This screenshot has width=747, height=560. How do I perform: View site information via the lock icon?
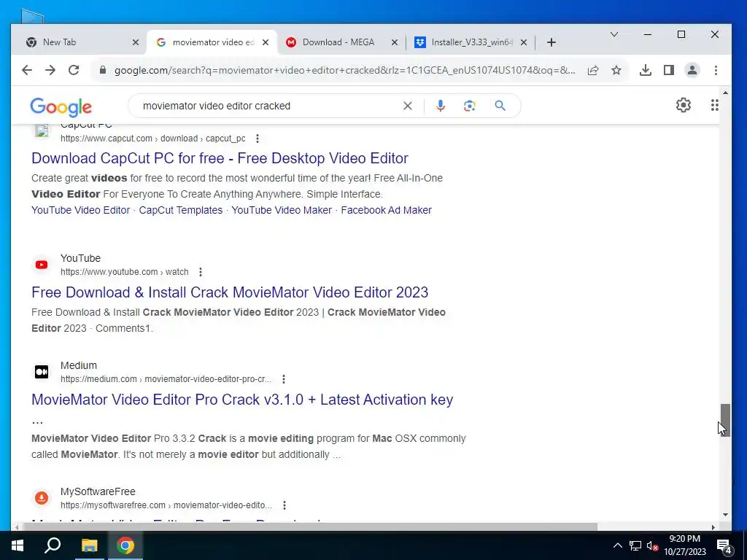(102, 71)
